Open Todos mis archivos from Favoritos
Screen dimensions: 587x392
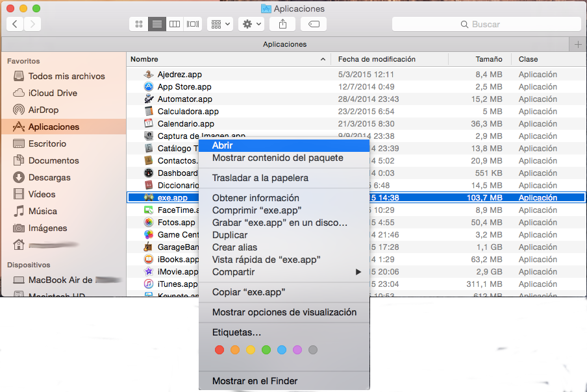pyautogui.click(x=58, y=76)
